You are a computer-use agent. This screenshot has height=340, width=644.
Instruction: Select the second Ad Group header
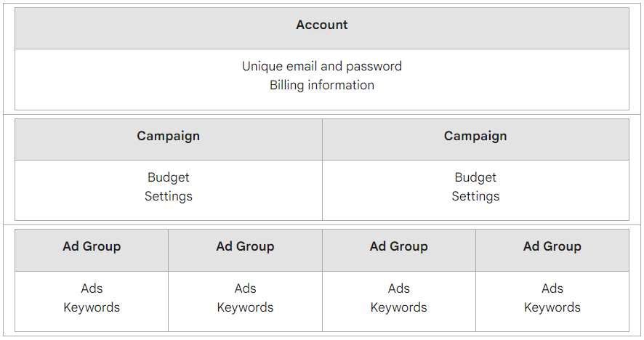coord(245,247)
